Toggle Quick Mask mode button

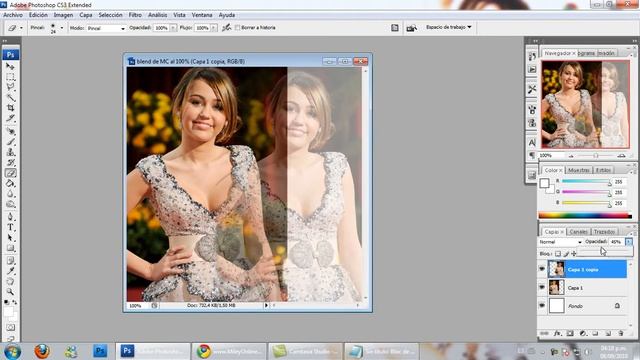[11, 327]
